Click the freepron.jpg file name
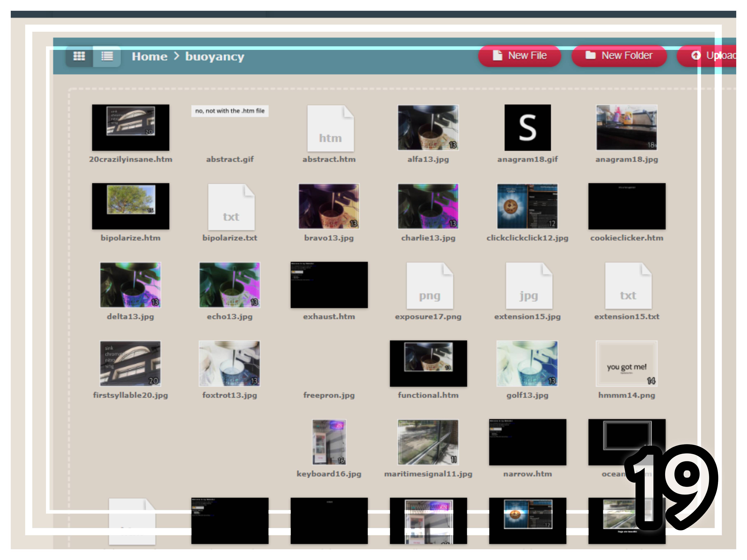Viewport: 747px width, 560px height. (x=329, y=395)
